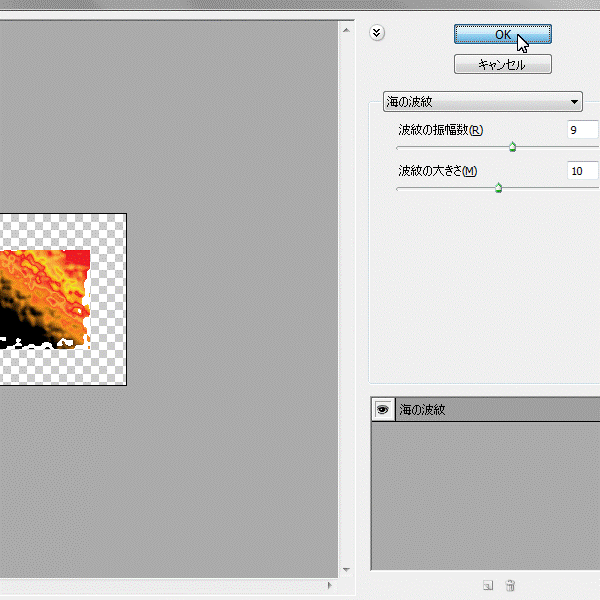
Task: Confirm filter with the OK button
Action: coord(502,34)
